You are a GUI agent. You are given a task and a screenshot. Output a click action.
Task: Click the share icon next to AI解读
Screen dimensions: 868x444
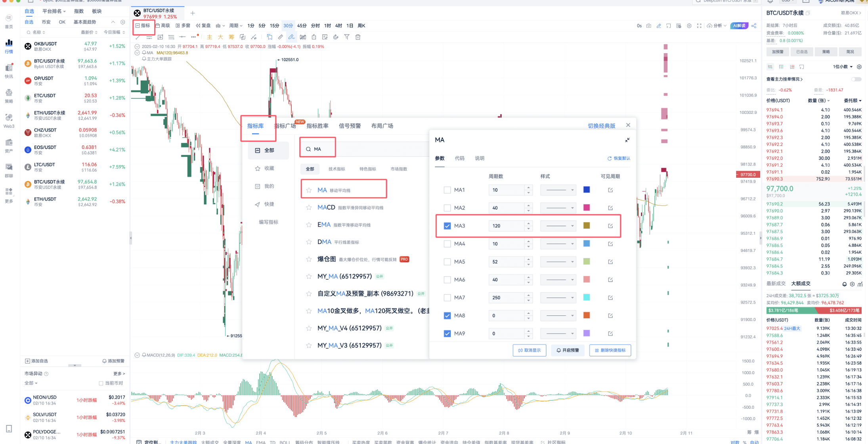point(753,26)
